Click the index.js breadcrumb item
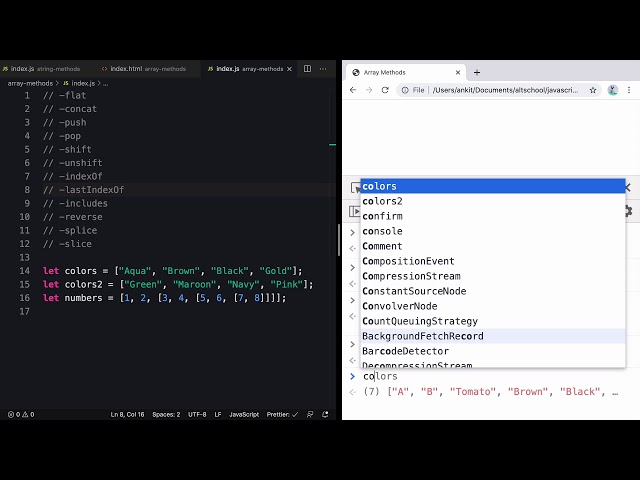This screenshot has width=640, height=480. (80, 83)
